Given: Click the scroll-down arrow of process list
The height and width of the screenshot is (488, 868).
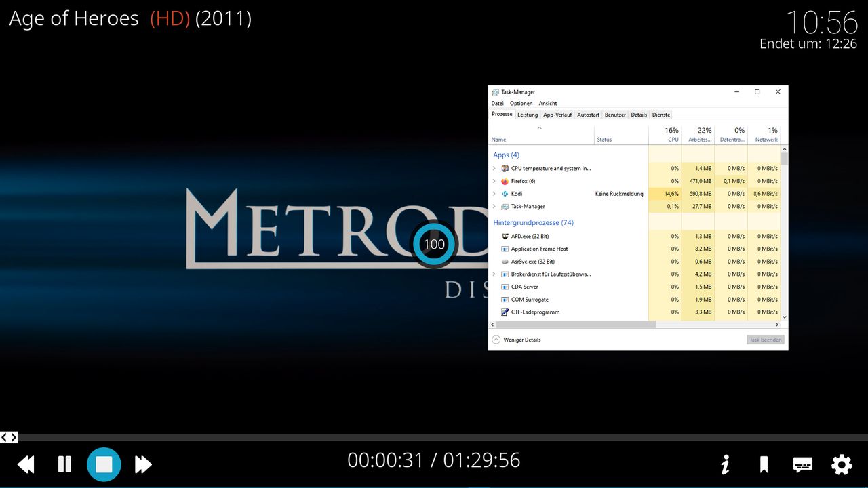Looking at the screenshot, I should (x=785, y=317).
